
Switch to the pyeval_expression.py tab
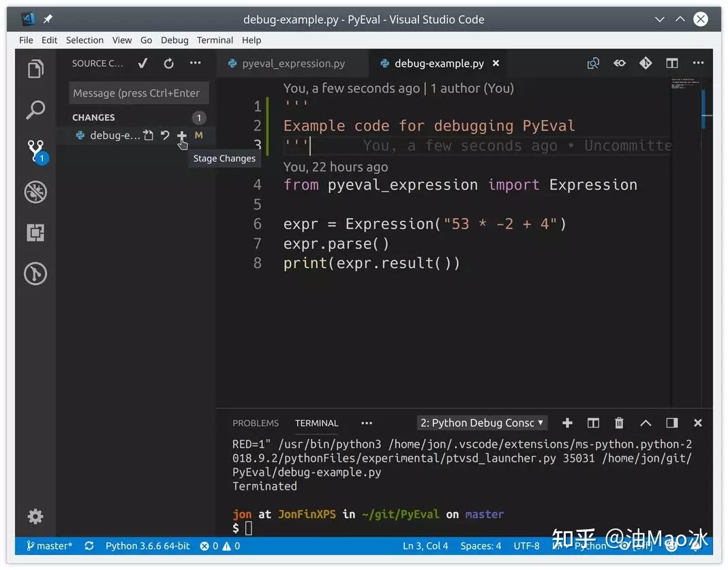click(x=292, y=63)
